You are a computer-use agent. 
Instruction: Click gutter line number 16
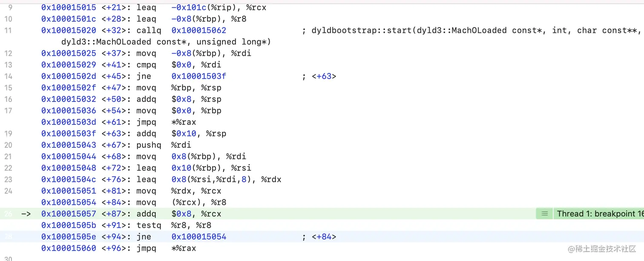pos(8,100)
